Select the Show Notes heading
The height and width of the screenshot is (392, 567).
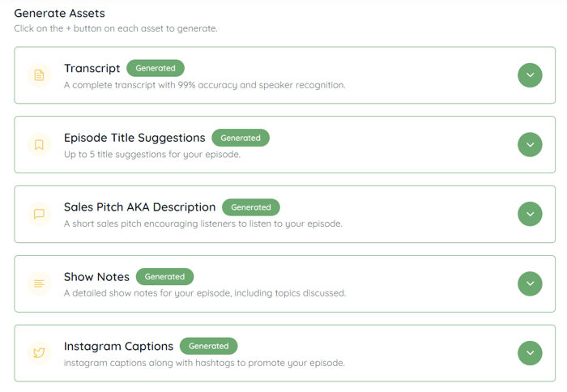coord(96,277)
